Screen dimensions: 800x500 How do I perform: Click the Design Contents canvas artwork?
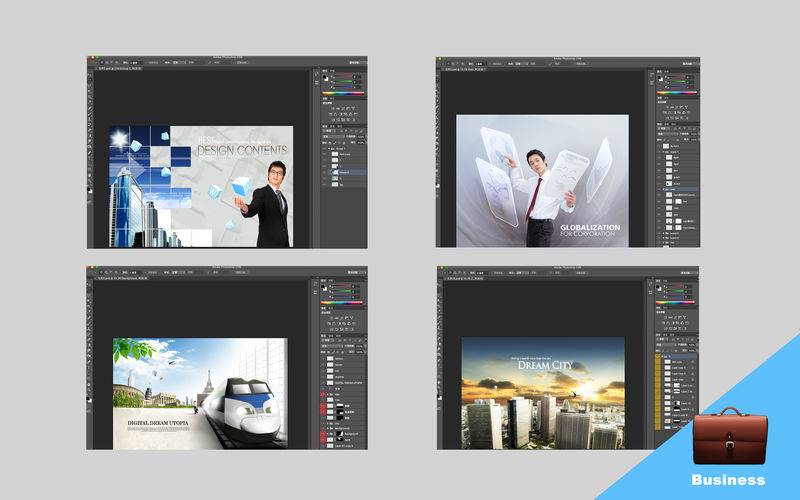(201, 187)
